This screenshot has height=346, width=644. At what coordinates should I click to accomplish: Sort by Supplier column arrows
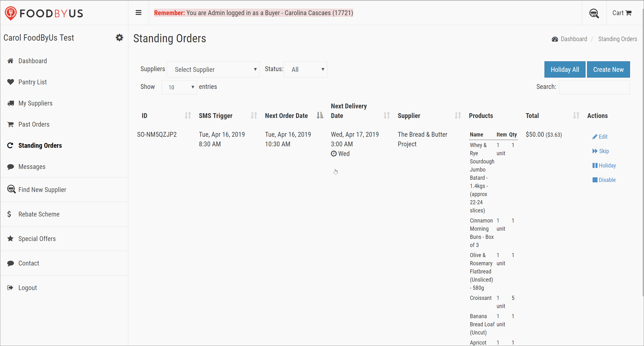[458, 115]
